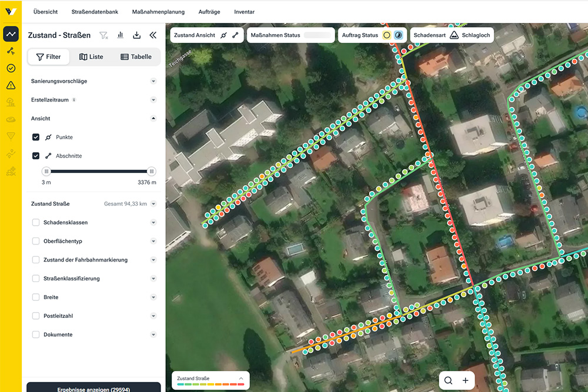Screen dimensions: 588x392
Task: Toggle the Zustand Straße section arrow
Action: (153, 204)
